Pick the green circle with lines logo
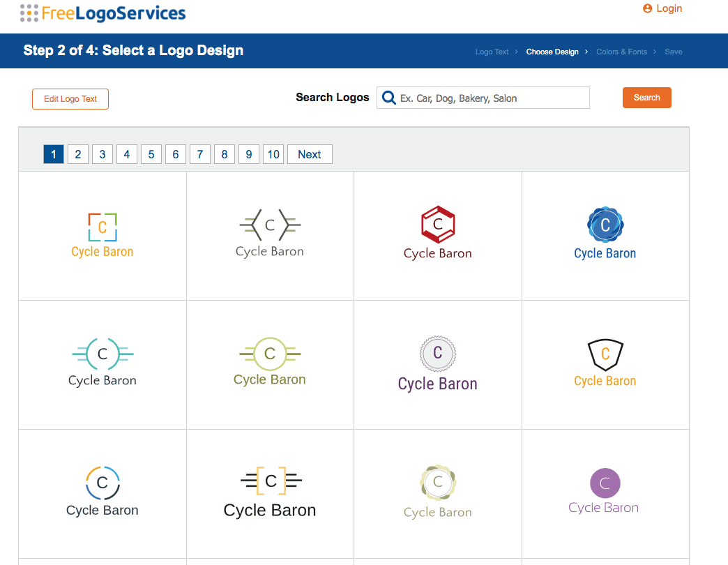Screen dimensions: 728x565 (x=270, y=363)
